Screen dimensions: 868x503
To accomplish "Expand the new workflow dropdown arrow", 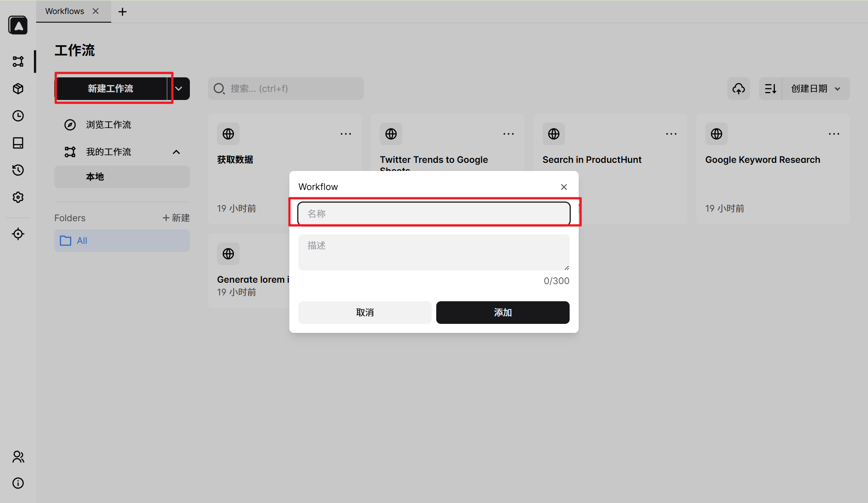I will pos(179,89).
